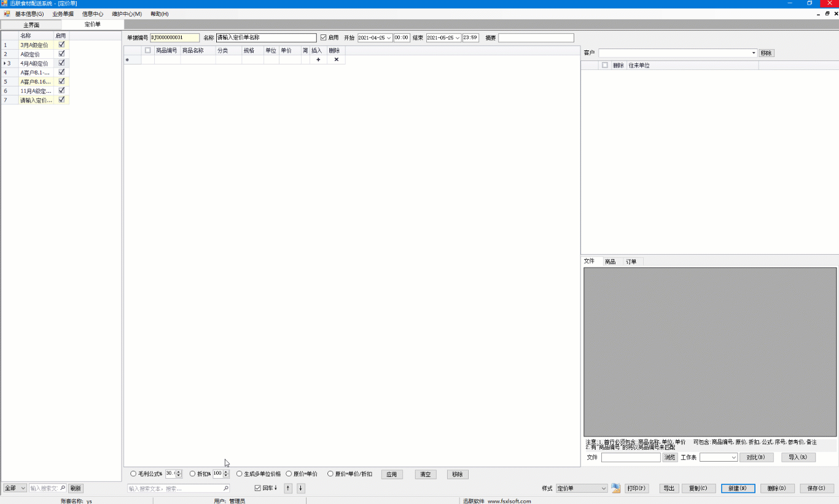Screen dimensions: 839x504
Task: Click the 浏览 browse button
Action: [669, 457]
